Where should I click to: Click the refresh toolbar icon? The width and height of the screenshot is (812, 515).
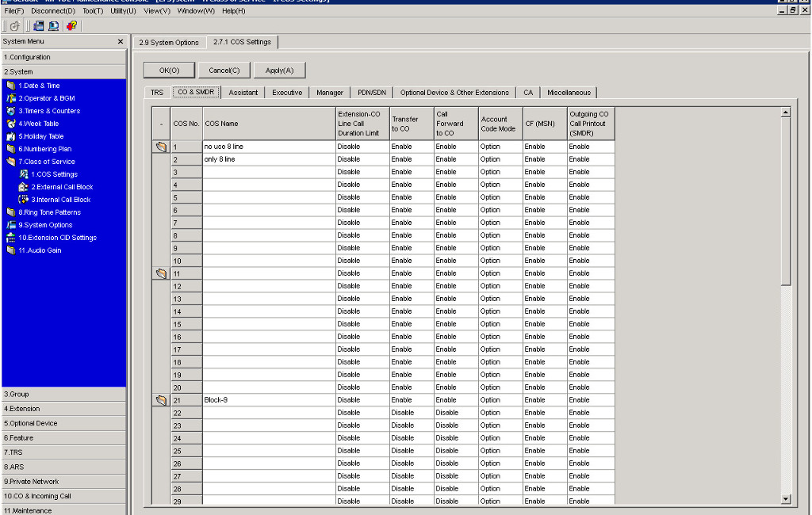14,26
